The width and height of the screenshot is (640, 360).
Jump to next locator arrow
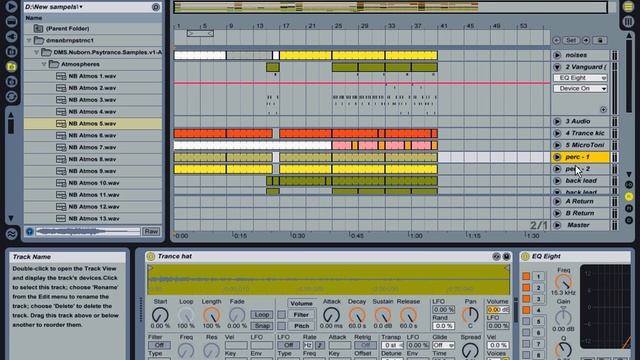586,40
